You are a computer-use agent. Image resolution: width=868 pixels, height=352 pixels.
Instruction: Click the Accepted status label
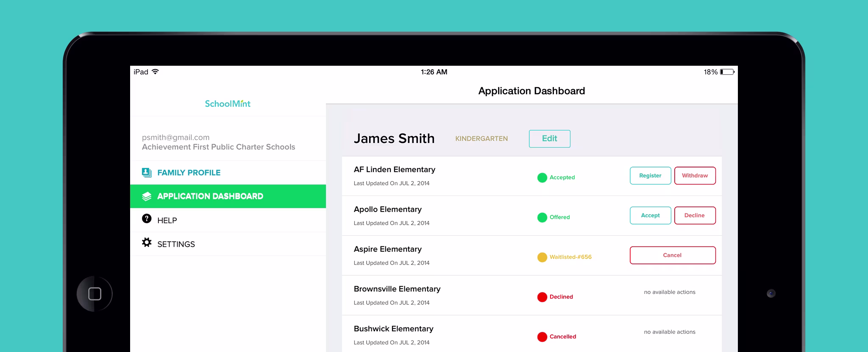pos(562,177)
